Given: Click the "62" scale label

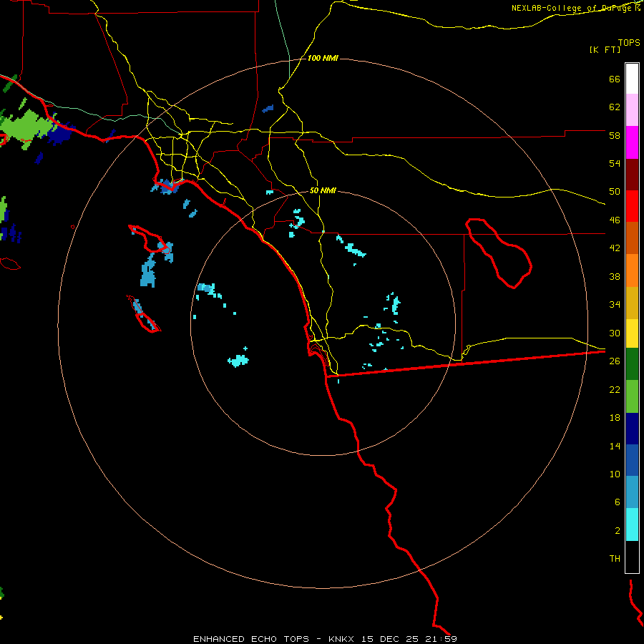Looking at the screenshot, I should (x=615, y=107).
